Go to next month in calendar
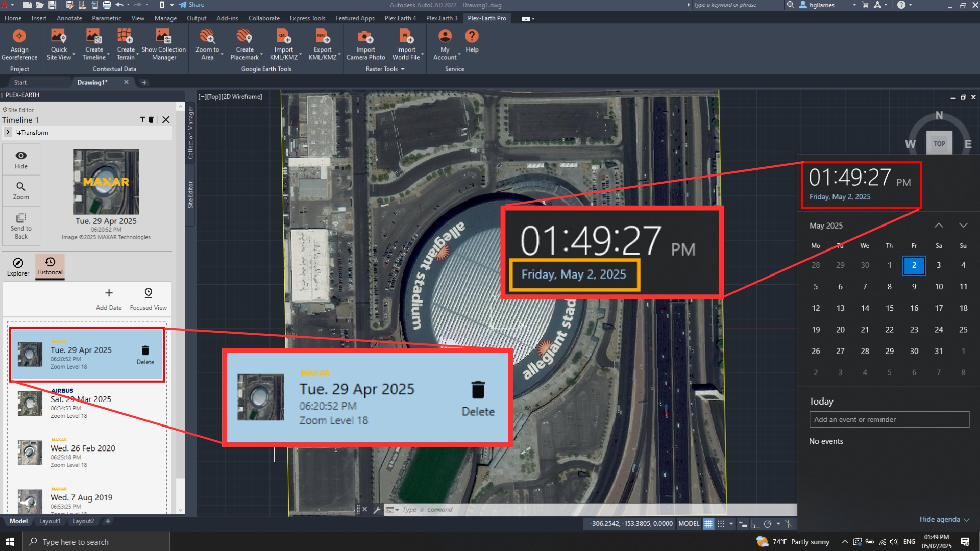The width and height of the screenshot is (980, 551). tap(963, 226)
